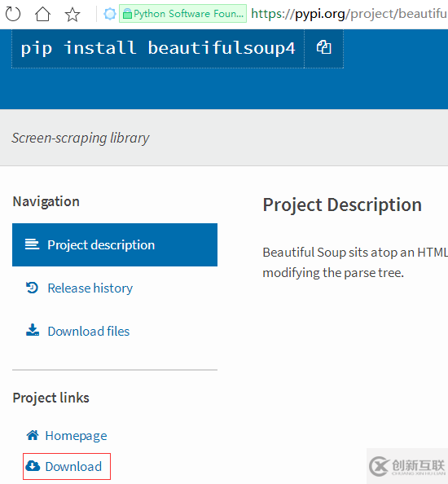Click the house icon beside Homepage

point(33,435)
